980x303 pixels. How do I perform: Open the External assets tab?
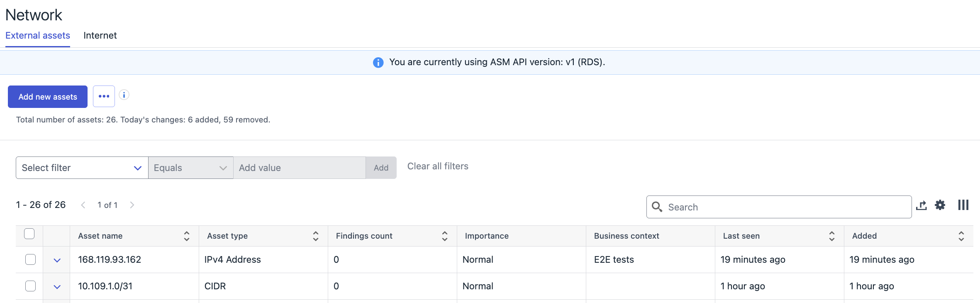pyautogui.click(x=38, y=36)
